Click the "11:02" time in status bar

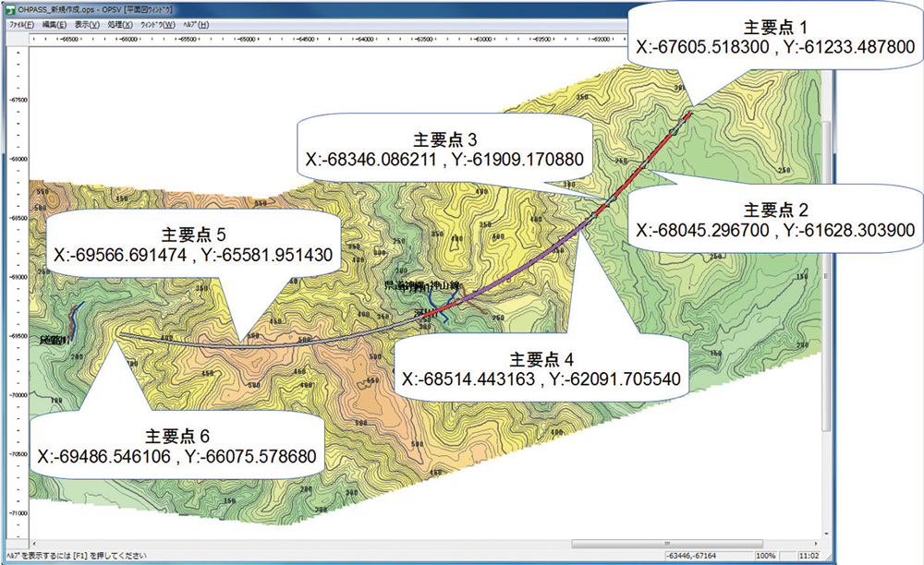coord(809,556)
